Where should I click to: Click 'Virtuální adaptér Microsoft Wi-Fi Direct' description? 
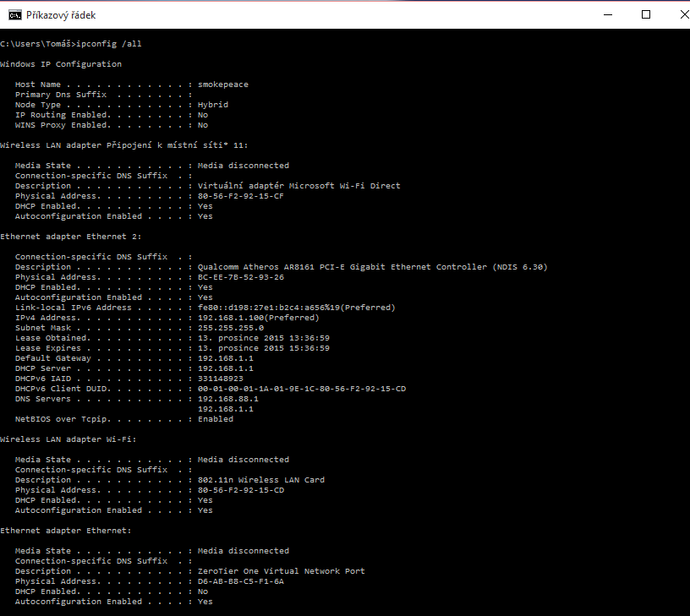tap(299, 186)
